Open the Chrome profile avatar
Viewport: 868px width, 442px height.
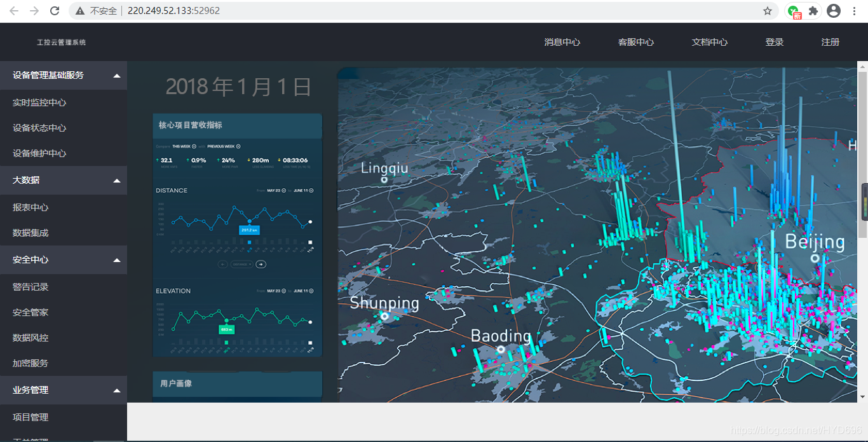click(834, 11)
